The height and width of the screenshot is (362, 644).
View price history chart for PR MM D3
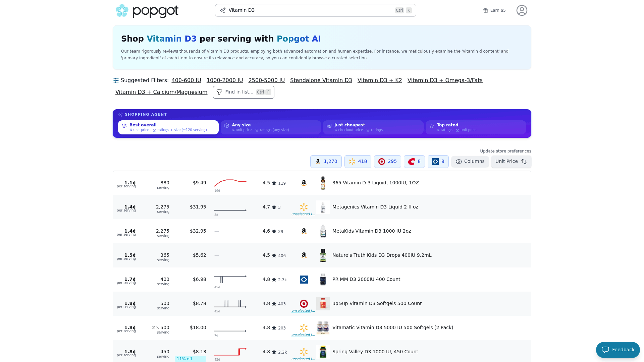(x=230, y=279)
